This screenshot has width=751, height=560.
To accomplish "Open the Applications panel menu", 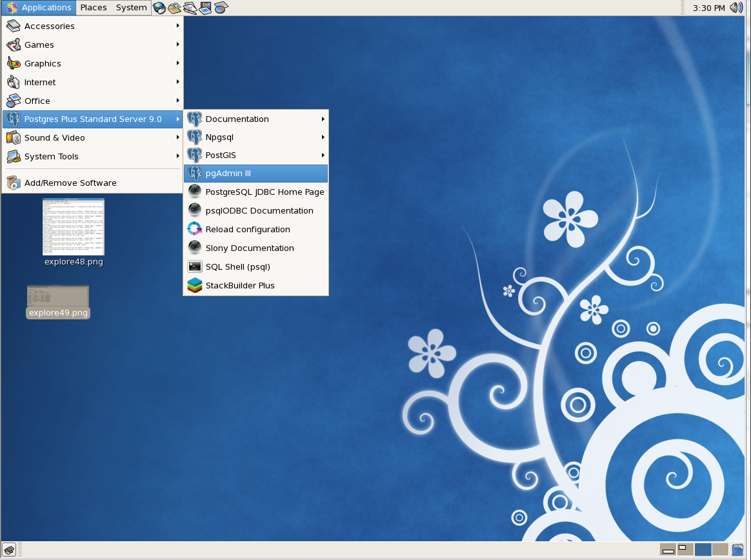I will (39, 8).
